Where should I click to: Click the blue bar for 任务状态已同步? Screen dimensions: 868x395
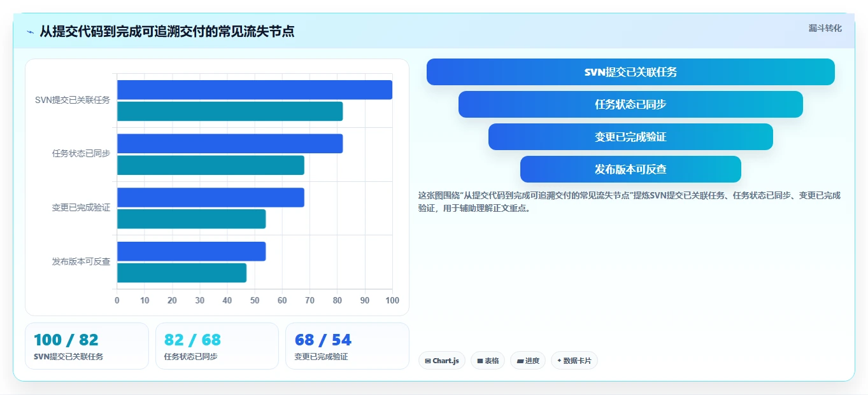tap(230, 144)
